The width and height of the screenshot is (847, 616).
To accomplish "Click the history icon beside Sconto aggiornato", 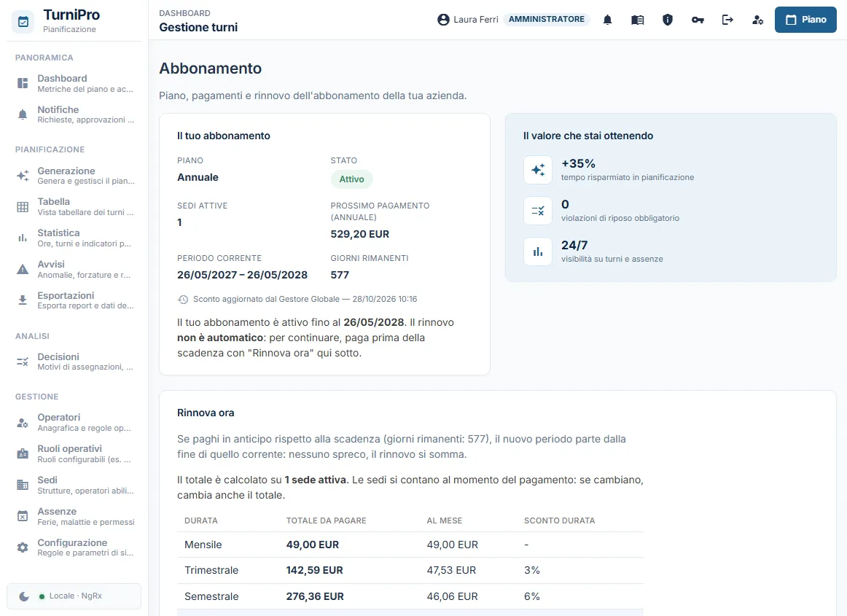I will [x=183, y=300].
